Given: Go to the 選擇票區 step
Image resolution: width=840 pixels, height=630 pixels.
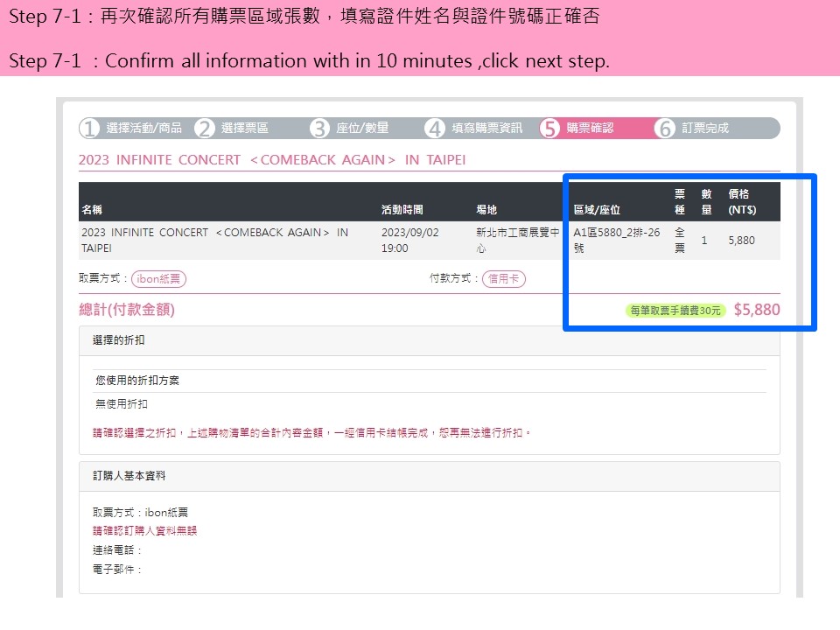Looking at the screenshot, I should click(x=245, y=128).
